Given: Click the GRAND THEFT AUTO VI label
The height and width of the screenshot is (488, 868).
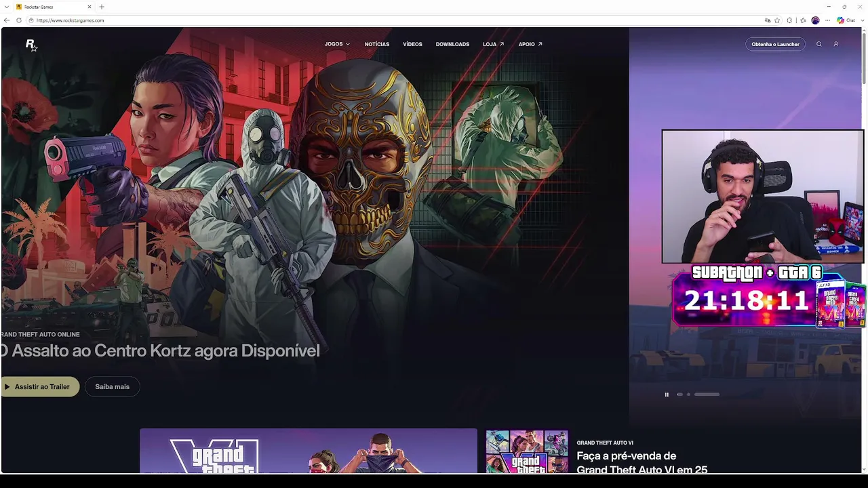Looking at the screenshot, I should pyautogui.click(x=605, y=443).
